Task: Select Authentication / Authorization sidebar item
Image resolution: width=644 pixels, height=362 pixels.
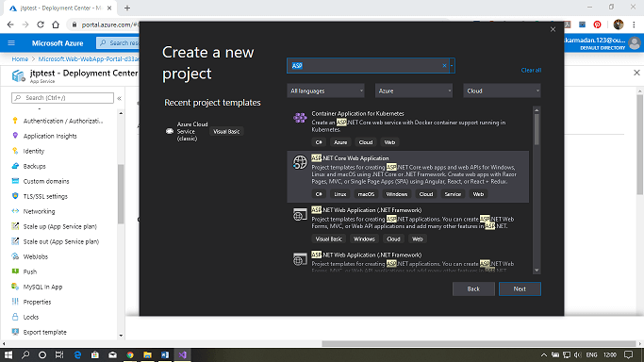Action: pos(63,121)
